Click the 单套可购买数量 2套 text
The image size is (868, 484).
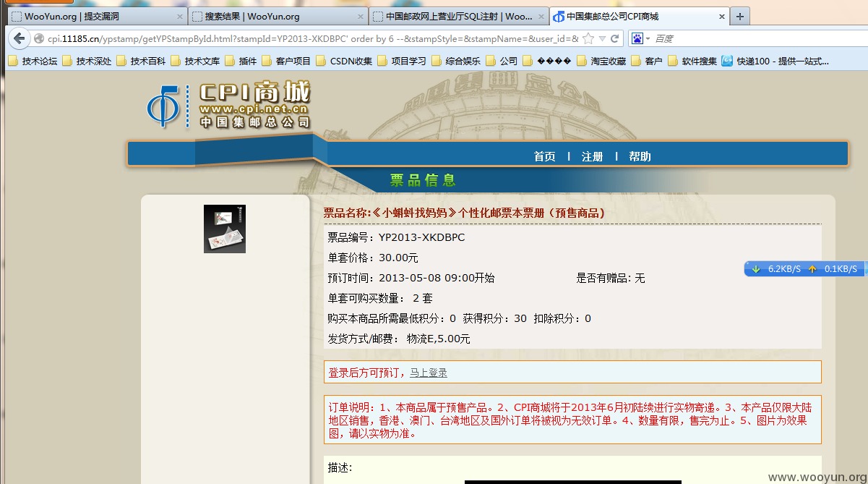tap(380, 298)
